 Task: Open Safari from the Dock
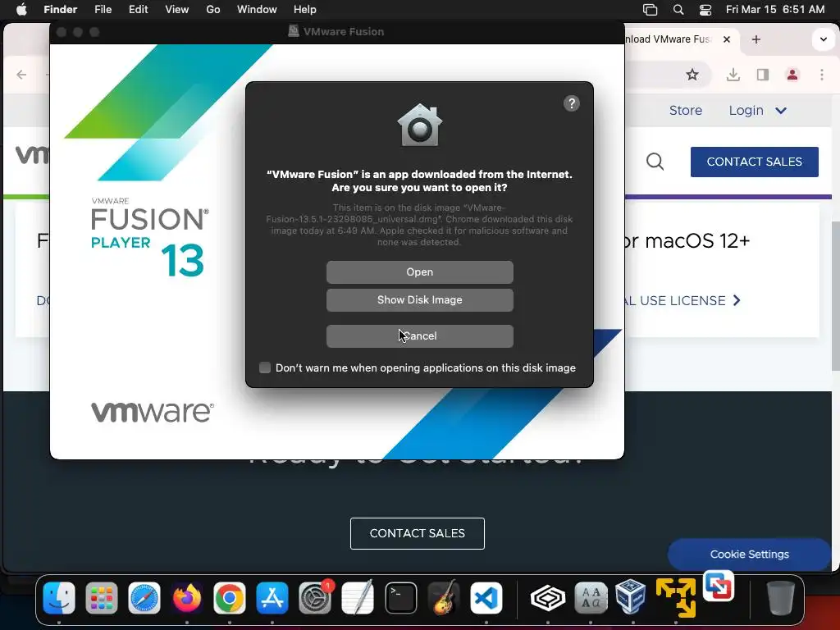click(144, 598)
